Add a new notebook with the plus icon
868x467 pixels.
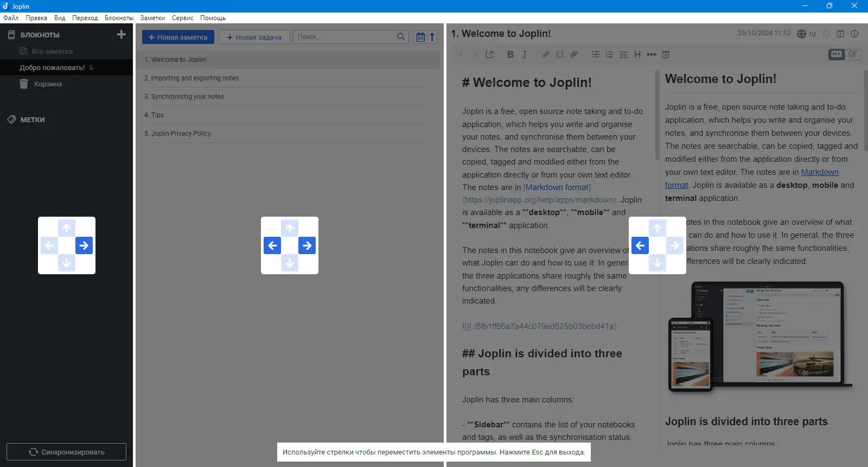tap(121, 34)
